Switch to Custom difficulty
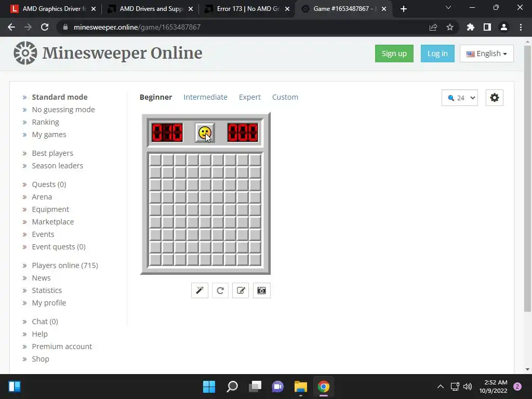The image size is (532, 399). tap(285, 97)
